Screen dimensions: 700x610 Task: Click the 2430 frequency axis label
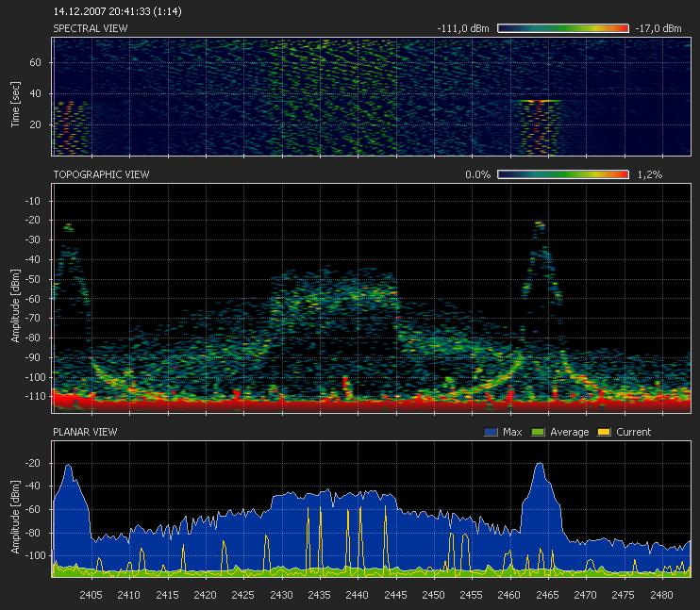click(x=282, y=595)
